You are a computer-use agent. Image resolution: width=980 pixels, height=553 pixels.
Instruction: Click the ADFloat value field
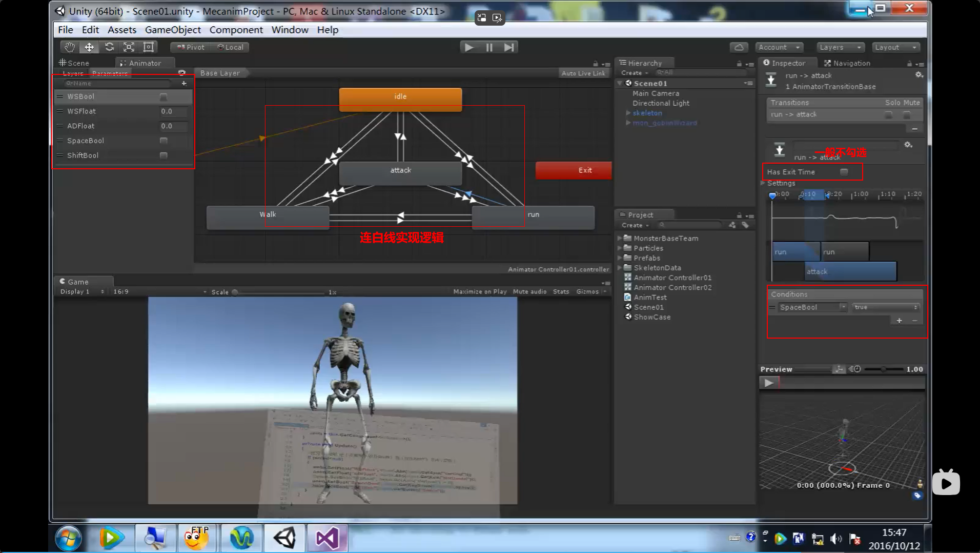point(173,126)
